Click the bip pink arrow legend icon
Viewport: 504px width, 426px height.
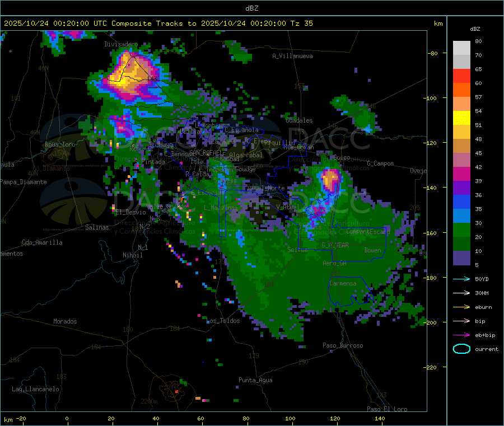point(461,321)
